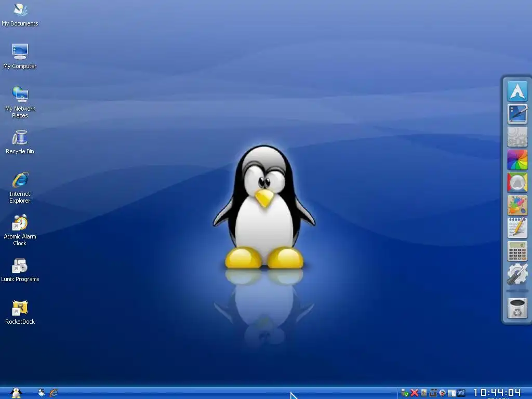
Task: Open the notepad with pencil dock icon
Action: [x=517, y=228]
